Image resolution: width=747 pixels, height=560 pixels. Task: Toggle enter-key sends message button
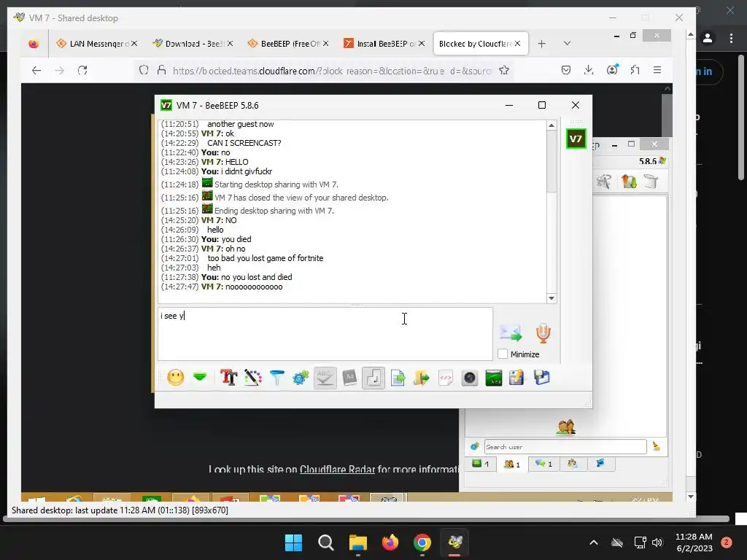(373, 378)
